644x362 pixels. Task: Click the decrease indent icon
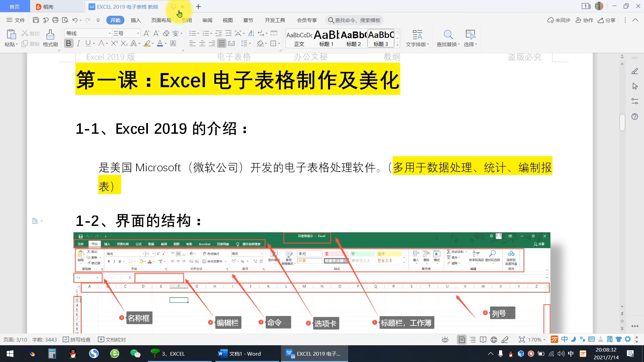(x=218, y=33)
